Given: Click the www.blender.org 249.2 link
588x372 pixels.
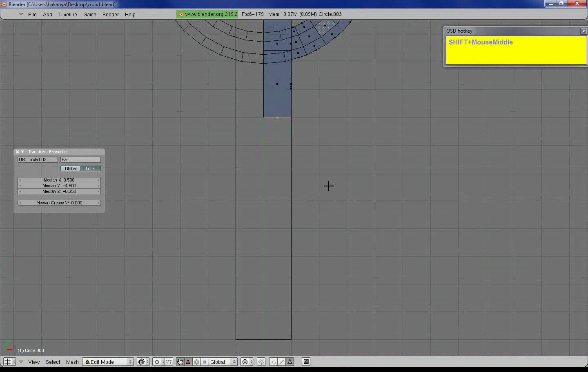Looking at the screenshot, I should tap(207, 14).
